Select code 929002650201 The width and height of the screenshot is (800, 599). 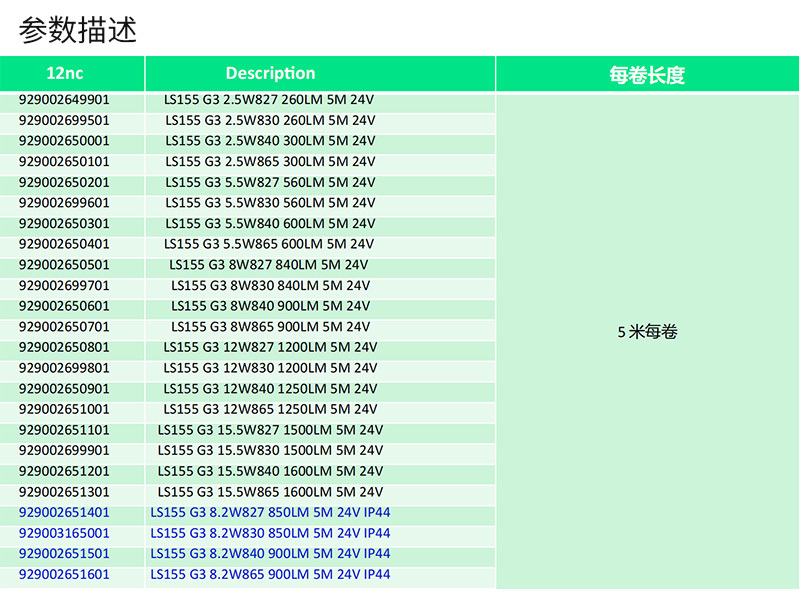(x=64, y=182)
